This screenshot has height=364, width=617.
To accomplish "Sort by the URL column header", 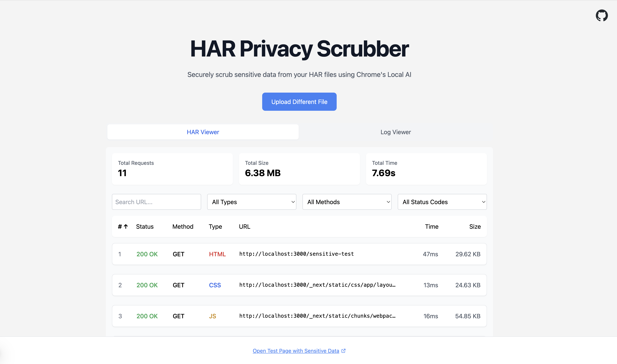I will (x=244, y=226).
